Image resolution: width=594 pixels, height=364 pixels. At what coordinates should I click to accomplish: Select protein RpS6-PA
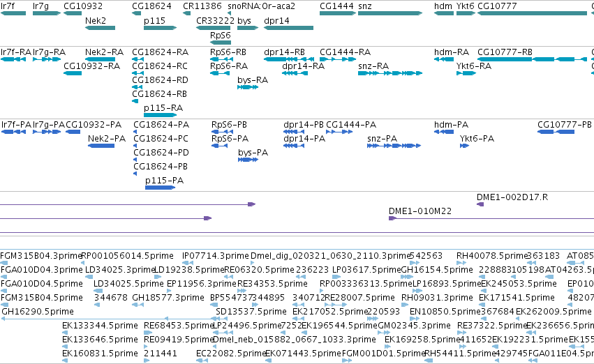click(230, 139)
